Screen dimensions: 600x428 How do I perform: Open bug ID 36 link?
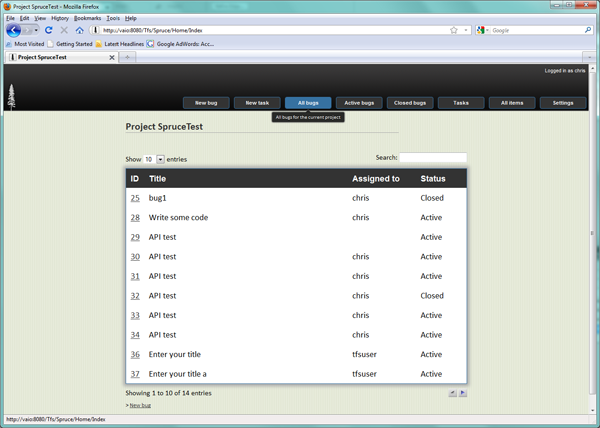(135, 355)
